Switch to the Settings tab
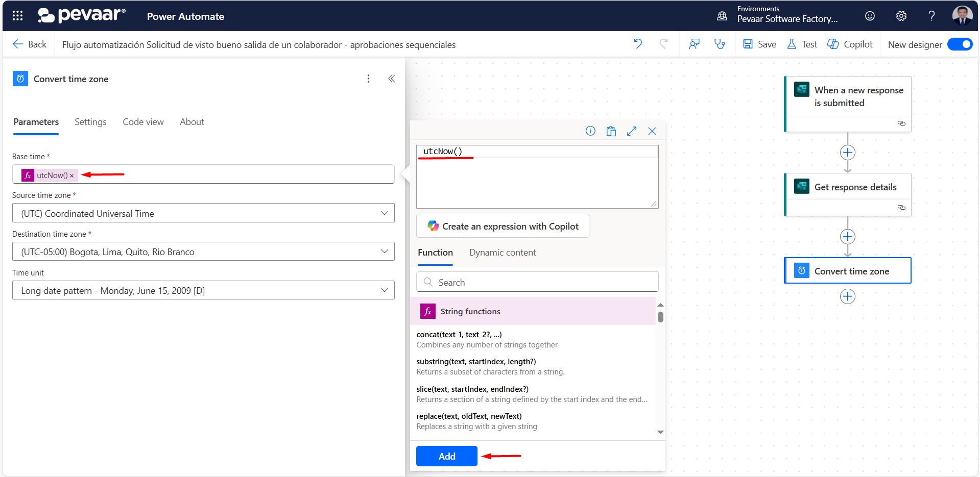 click(x=90, y=122)
